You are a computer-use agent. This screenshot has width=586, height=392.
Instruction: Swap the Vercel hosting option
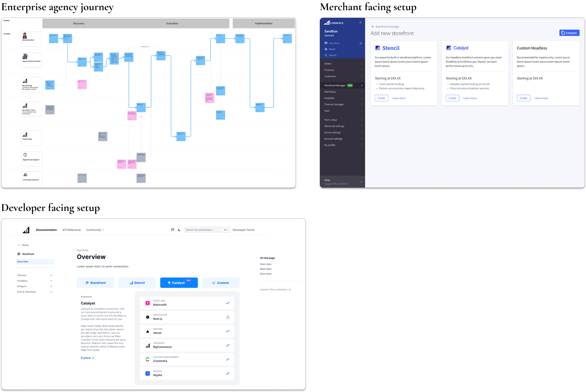(228, 331)
